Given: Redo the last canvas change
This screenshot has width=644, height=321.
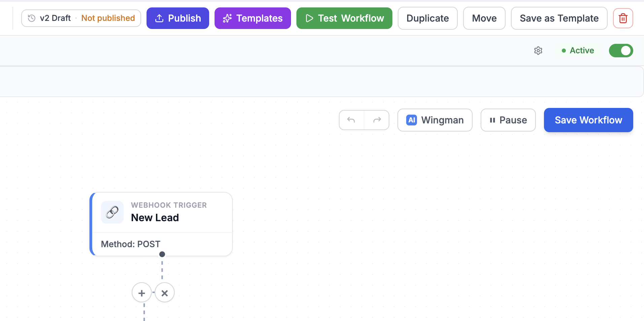Looking at the screenshot, I should (x=377, y=120).
